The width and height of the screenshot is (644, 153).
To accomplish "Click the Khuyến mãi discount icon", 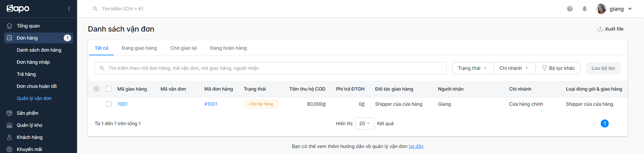I will pyautogui.click(x=9, y=149).
